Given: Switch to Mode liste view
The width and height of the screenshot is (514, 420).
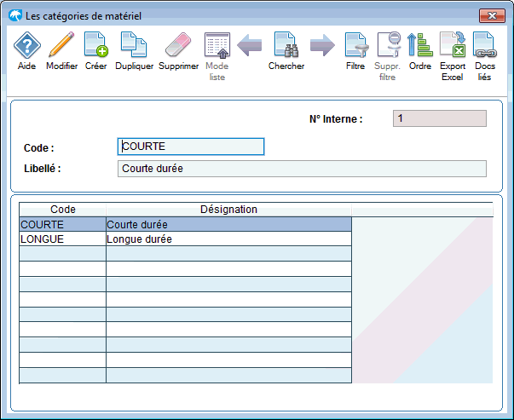Looking at the screenshot, I should [x=217, y=45].
